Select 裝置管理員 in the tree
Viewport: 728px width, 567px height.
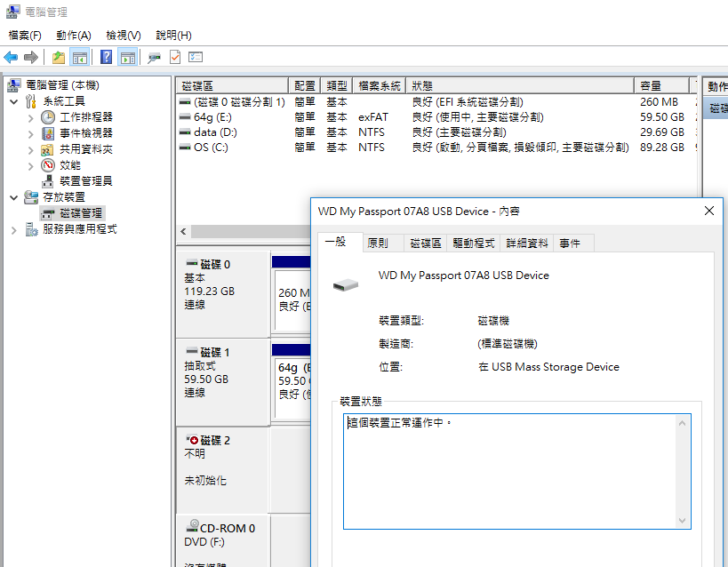(86, 181)
